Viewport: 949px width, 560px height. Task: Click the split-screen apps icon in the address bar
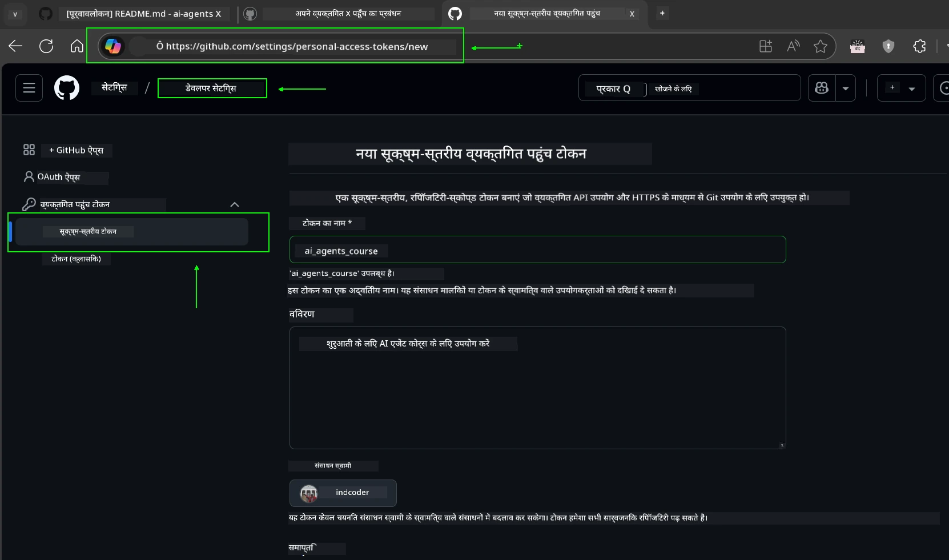(x=766, y=46)
